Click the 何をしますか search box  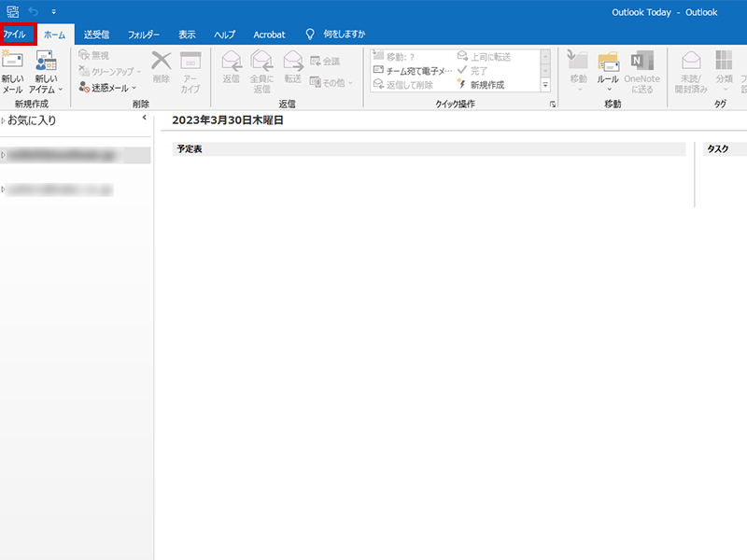coord(345,35)
